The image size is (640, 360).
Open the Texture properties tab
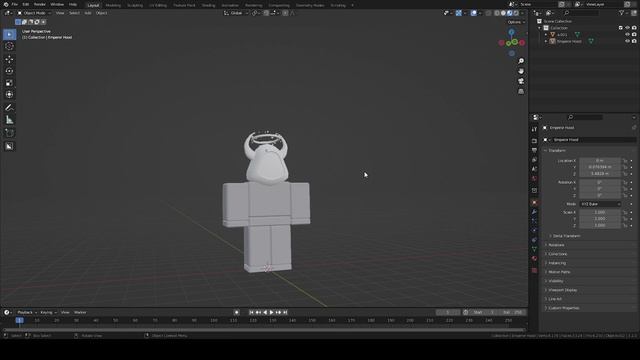534,270
